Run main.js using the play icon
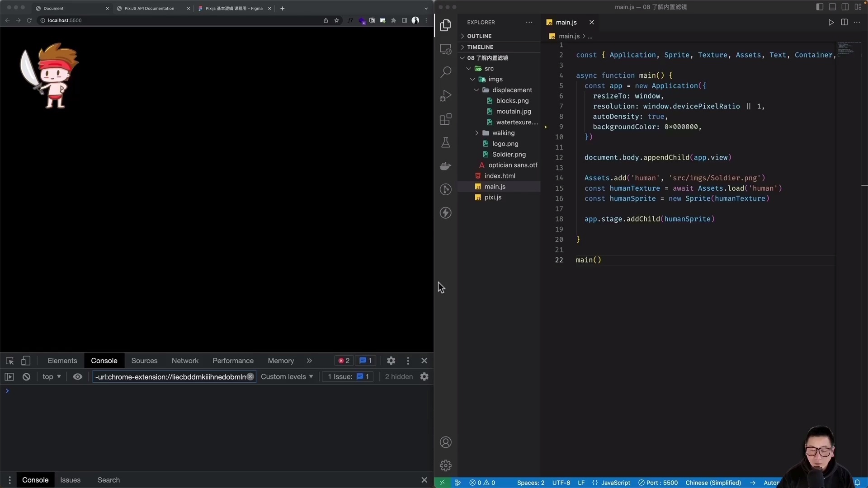 pyautogui.click(x=831, y=22)
